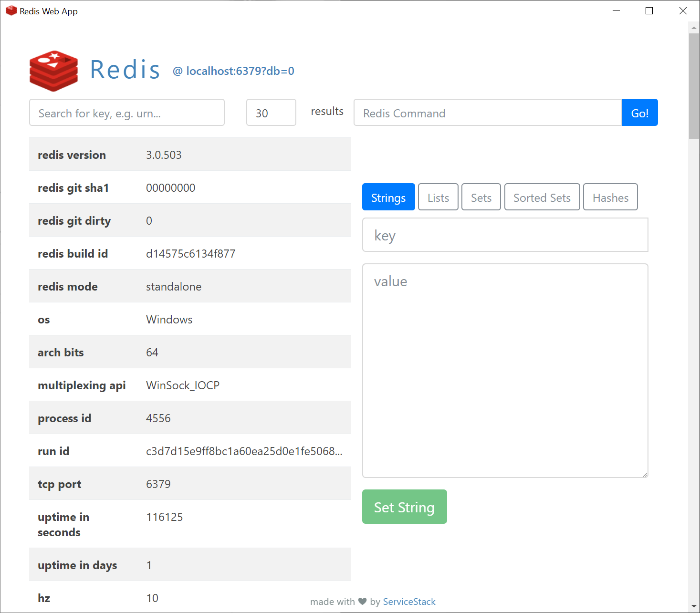
Task: Click the vertical scrollbar thumb
Action: (x=694, y=86)
